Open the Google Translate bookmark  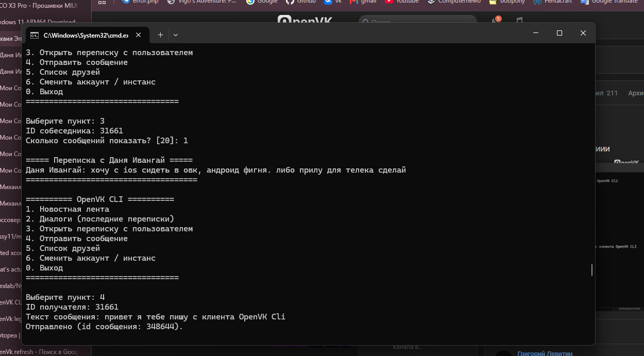(x=609, y=2)
